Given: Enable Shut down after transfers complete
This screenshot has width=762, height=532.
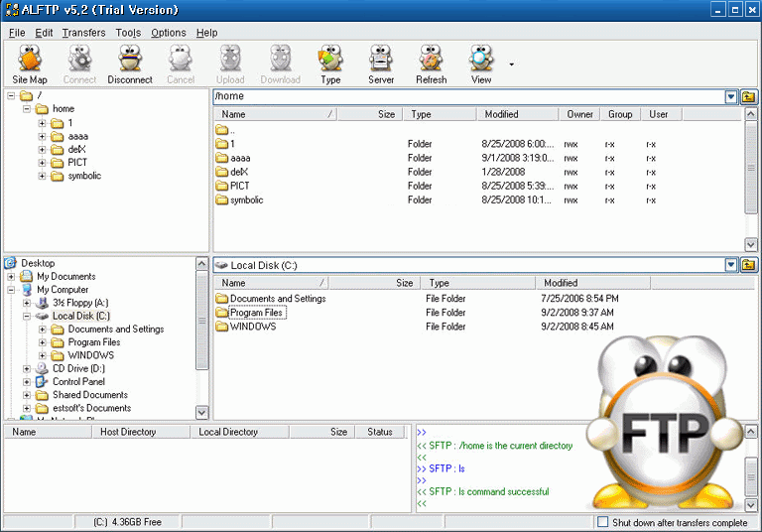Looking at the screenshot, I should point(603,522).
